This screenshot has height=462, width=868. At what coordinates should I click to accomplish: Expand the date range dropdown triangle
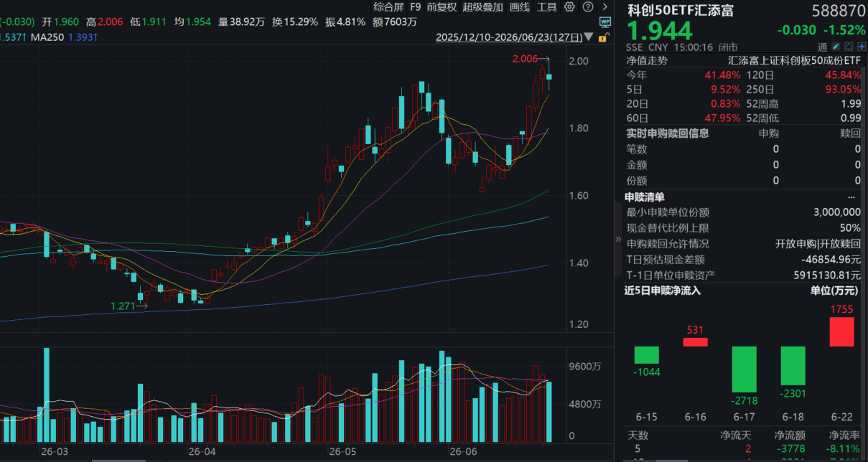point(589,37)
